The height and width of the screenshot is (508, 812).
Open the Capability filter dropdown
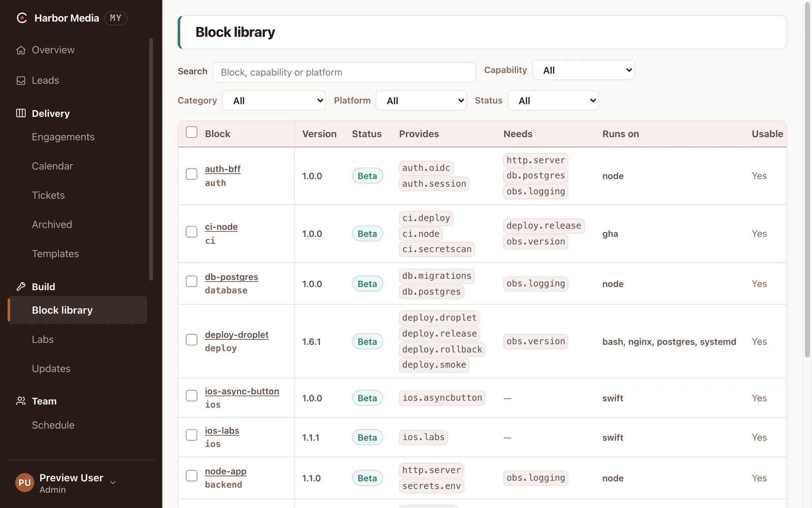[x=584, y=70]
